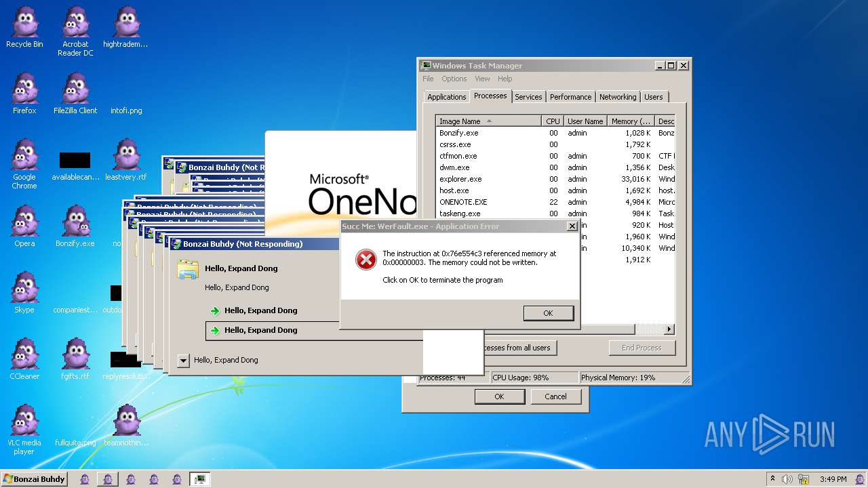
Task: Open Firefox desktop shortcut
Action: point(24,94)
